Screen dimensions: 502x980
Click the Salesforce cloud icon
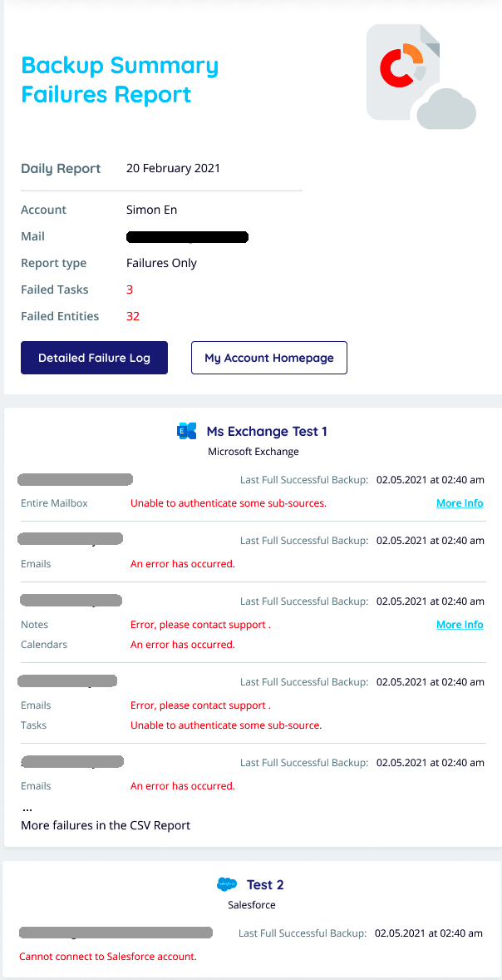[227, 884]
